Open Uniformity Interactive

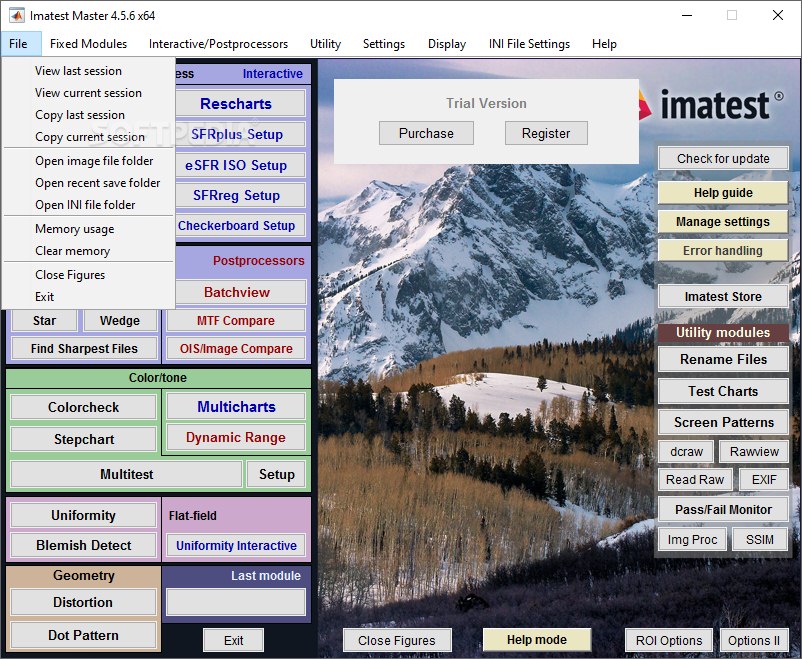[236, 545]
